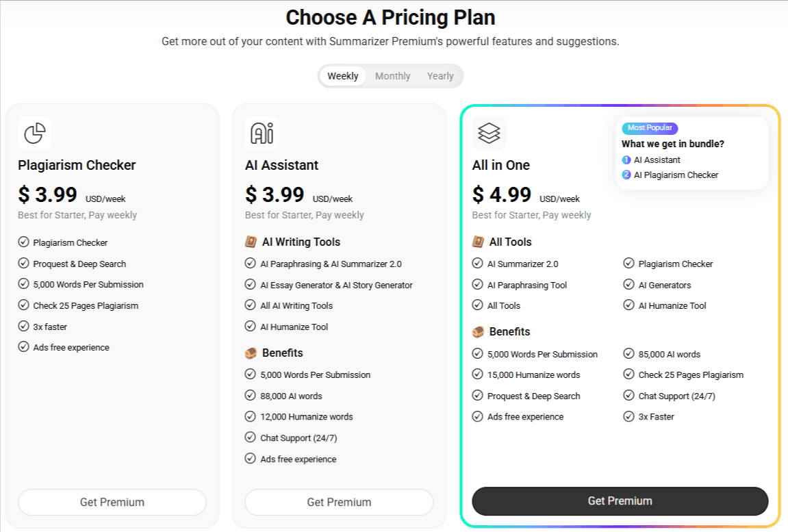Switch to Monthly billing
The image size is (788, 532).
[x=392, y=76]
